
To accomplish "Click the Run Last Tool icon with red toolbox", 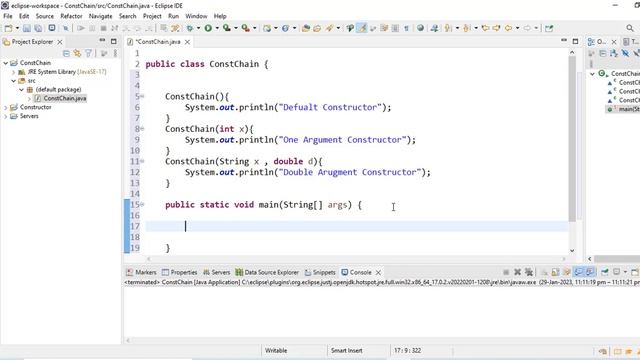I will (245, 28).
